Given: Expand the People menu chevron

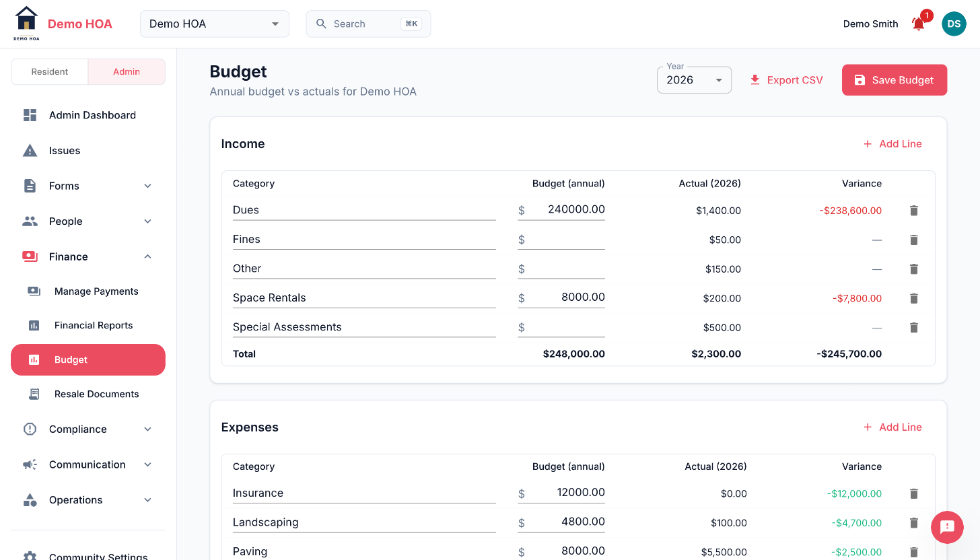Looking at the screenshot, I should [x=148, y=221].
